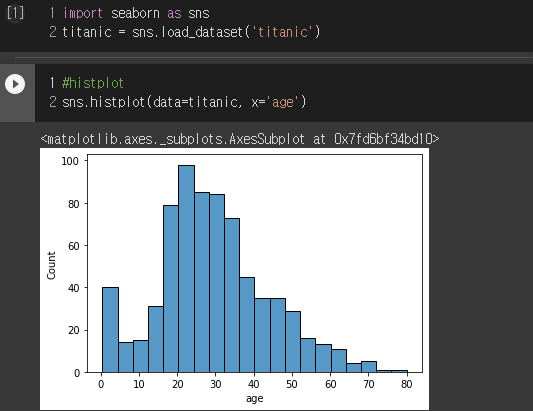Screen dimensions: 533x411
Task: Click the sns.histplot(data=titanic, x='age') line
Action: tap(184, 102)
